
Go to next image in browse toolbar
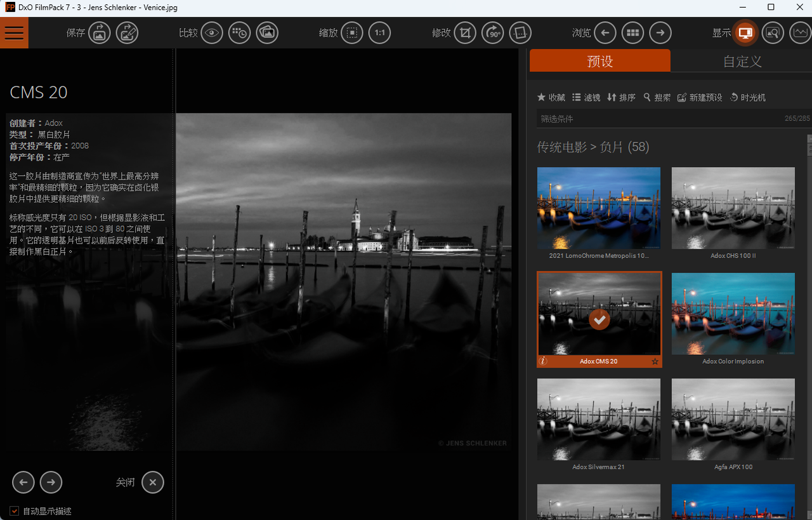point(660,33)
